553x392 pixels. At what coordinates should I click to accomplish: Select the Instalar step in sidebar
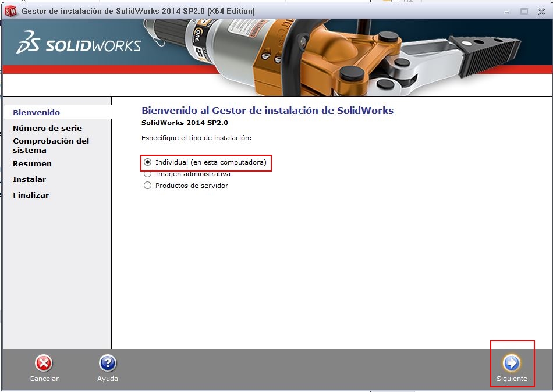(x=29, y=179)
